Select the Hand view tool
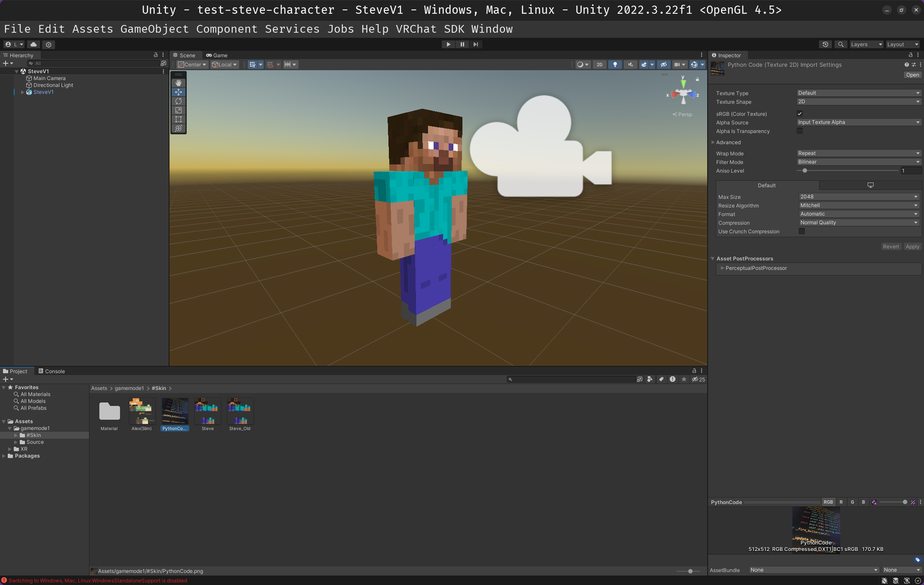 tap(179, 83)
